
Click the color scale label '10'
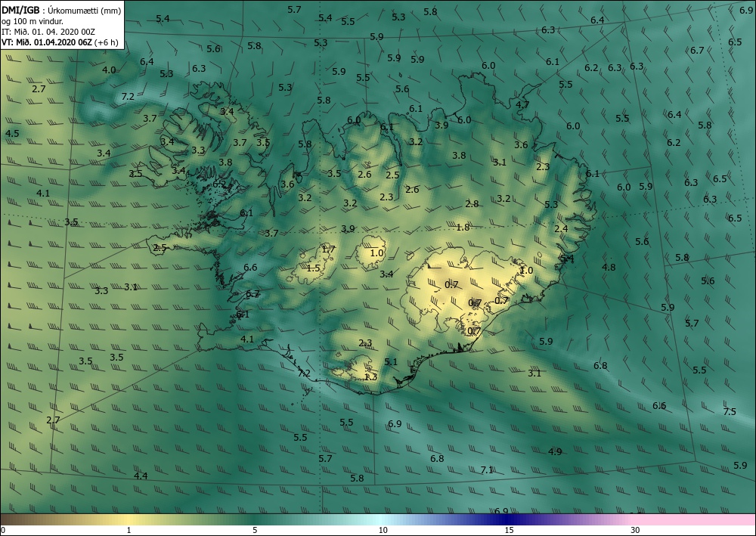tap(383, 530)
